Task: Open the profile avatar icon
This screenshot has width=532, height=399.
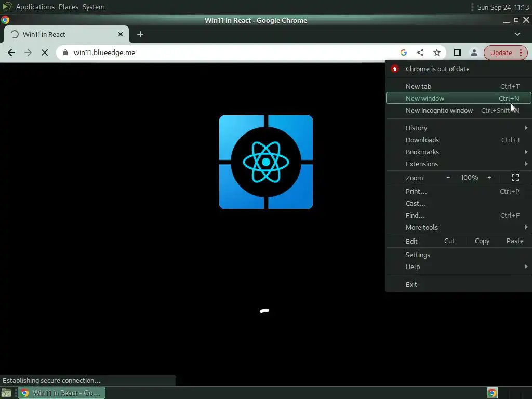Action: pos(474,52)
